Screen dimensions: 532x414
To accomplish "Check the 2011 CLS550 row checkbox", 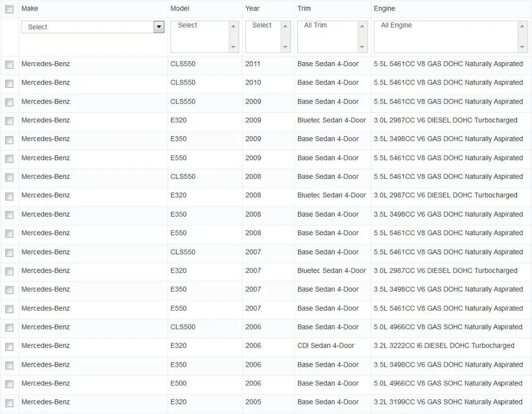I will [10, 64].
